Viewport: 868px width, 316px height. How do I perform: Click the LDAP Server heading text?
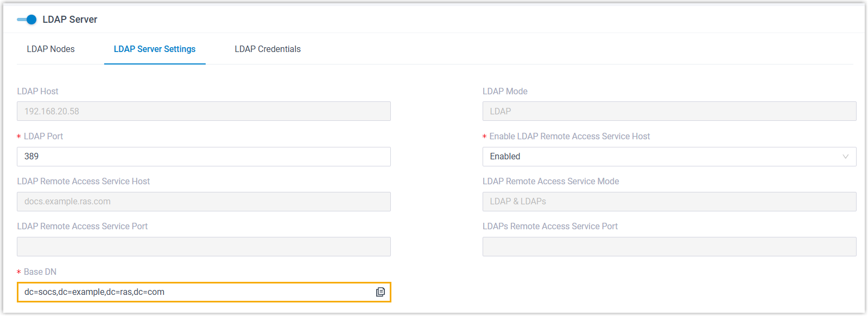point(70,20)
